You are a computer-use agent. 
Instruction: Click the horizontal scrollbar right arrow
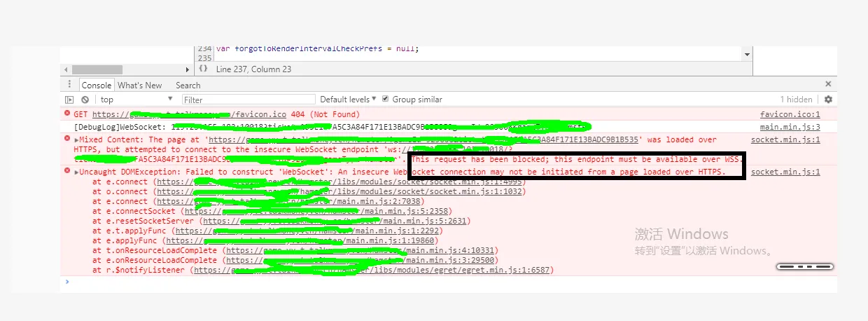click(x=187, y=69)
